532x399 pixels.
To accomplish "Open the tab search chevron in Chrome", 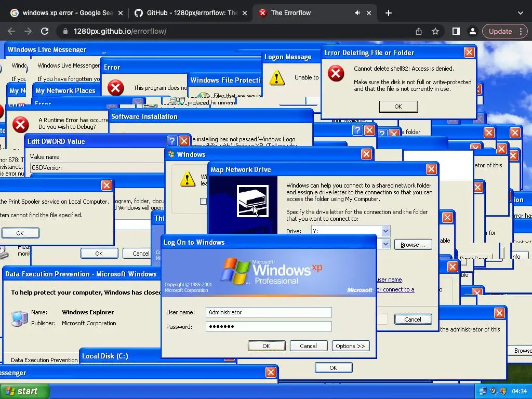I will (x=521, y=13).
